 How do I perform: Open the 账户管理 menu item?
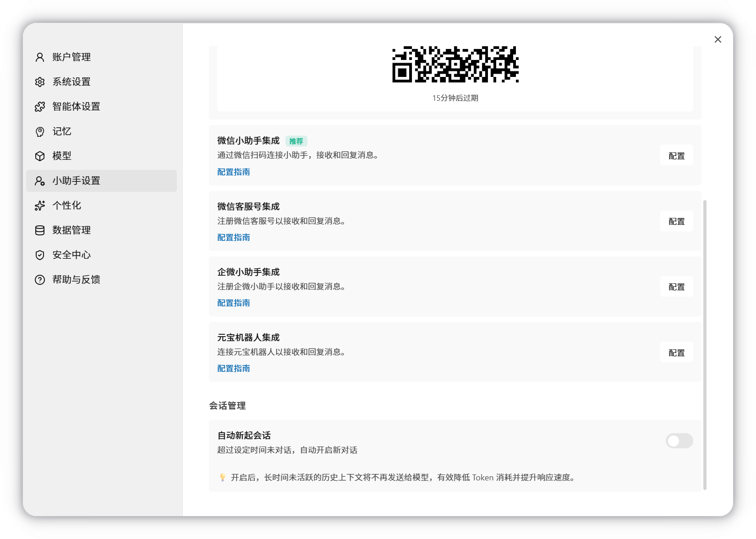click(101, 57)
